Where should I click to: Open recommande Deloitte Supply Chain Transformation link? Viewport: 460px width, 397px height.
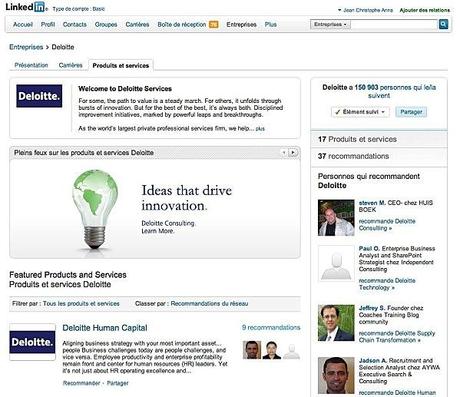pyautogui.click(x=397, y=337)
